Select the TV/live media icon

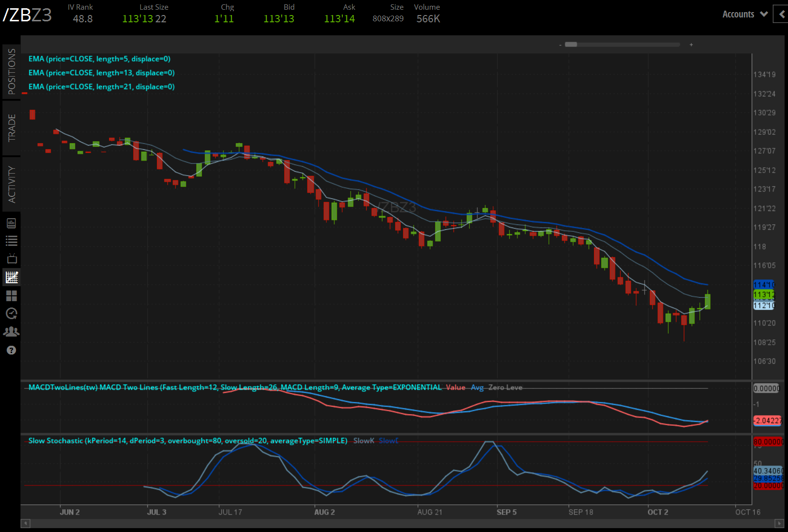click(x=11, y=258)
